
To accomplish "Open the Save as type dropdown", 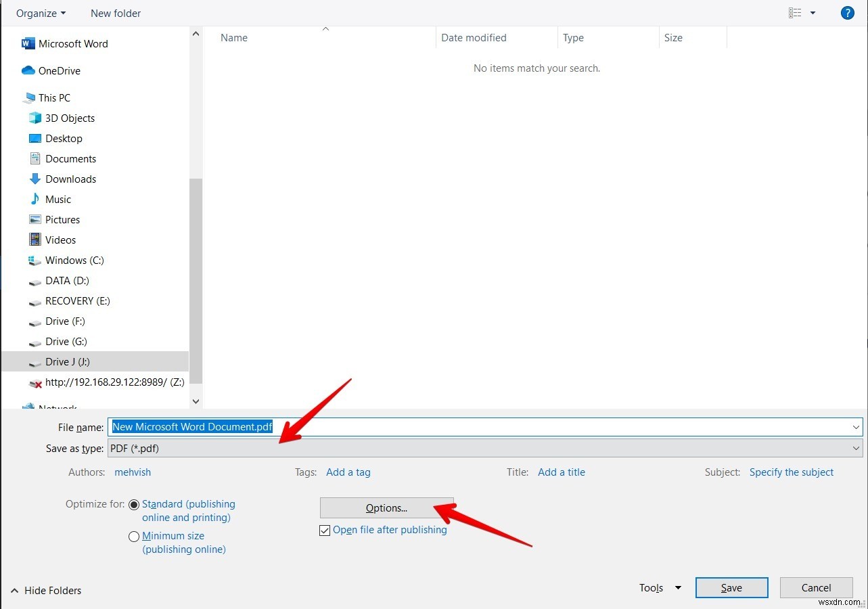I will point(485,448).
